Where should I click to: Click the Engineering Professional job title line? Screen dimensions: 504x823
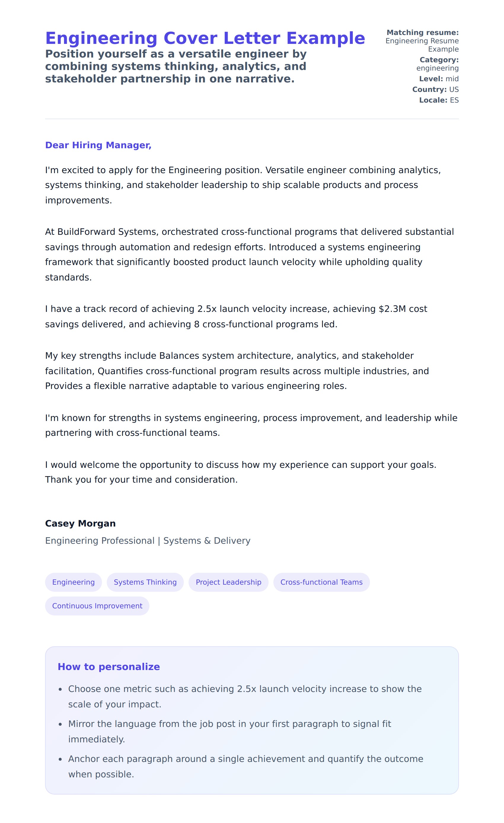tap(148, 540)
